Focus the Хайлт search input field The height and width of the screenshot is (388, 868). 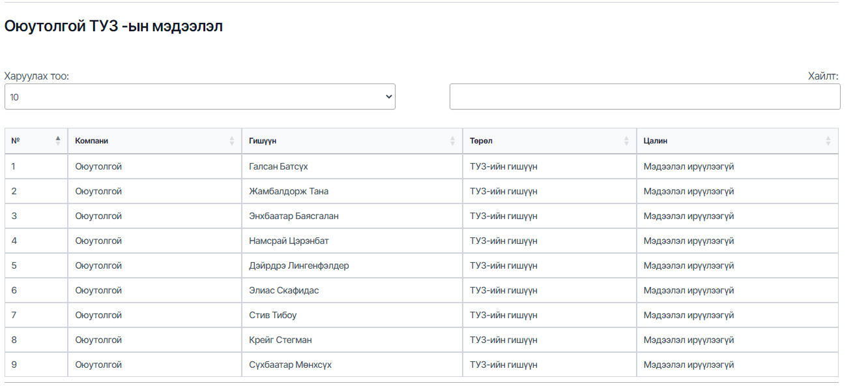click(644, 97)
